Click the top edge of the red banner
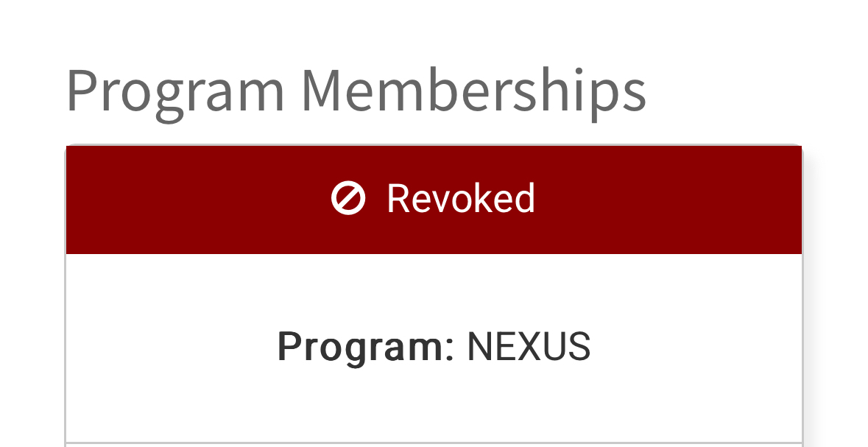Screen dimensions: 868x447 pos(433,147)
